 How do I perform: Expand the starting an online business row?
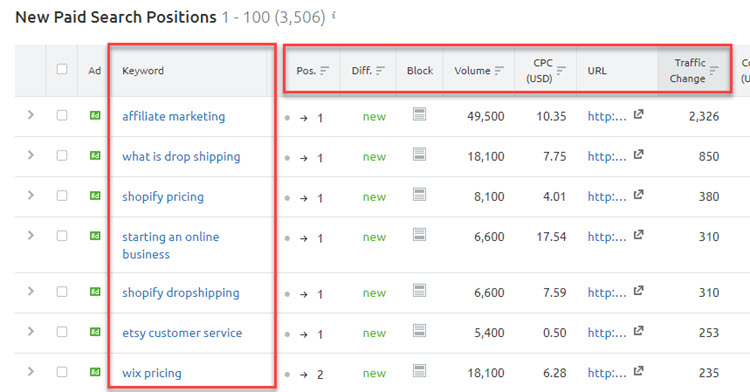pos(31,235)
